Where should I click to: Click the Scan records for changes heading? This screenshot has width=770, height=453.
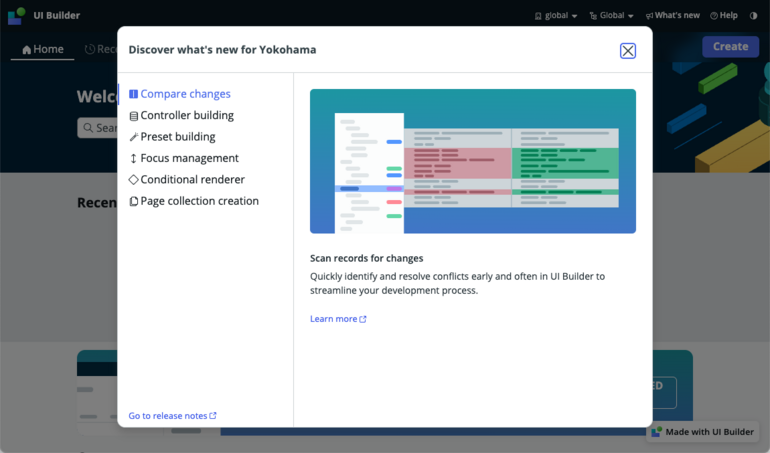point(366,258)
